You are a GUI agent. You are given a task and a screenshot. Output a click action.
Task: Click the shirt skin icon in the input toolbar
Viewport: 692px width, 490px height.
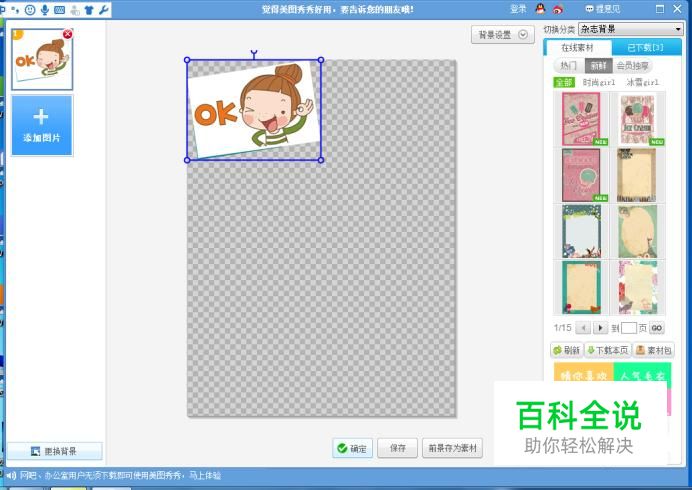point(89,10)
